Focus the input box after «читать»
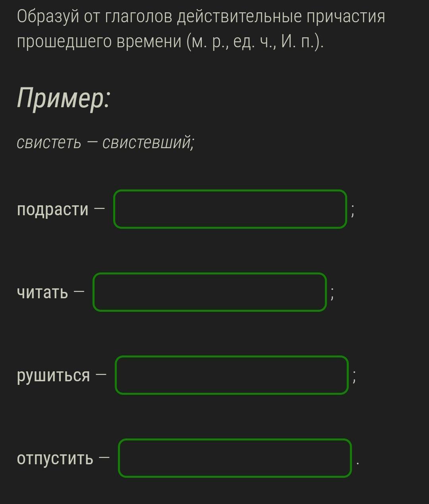The width and height of the screenshot is (429, 504). 210,292
